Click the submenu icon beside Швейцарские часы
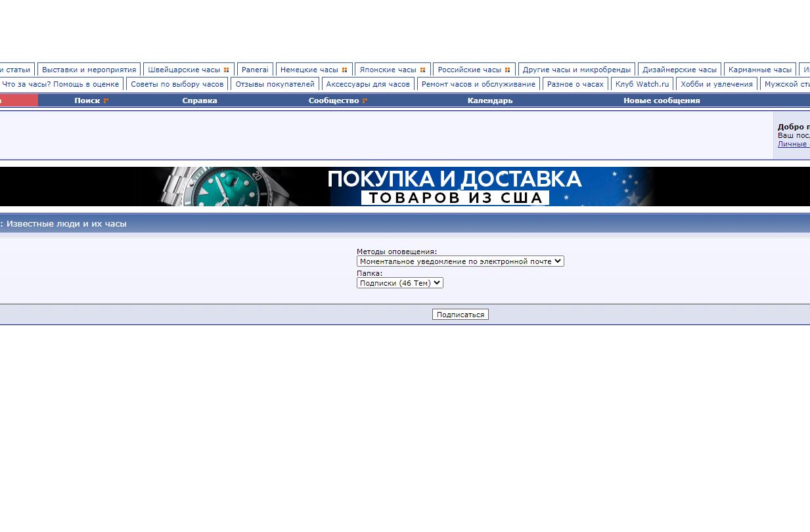The image size is (810, 532). 227,70
